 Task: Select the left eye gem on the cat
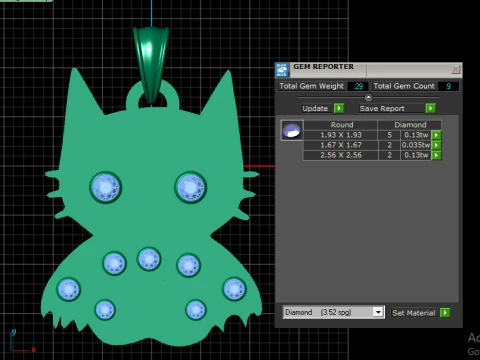[106, 187]
